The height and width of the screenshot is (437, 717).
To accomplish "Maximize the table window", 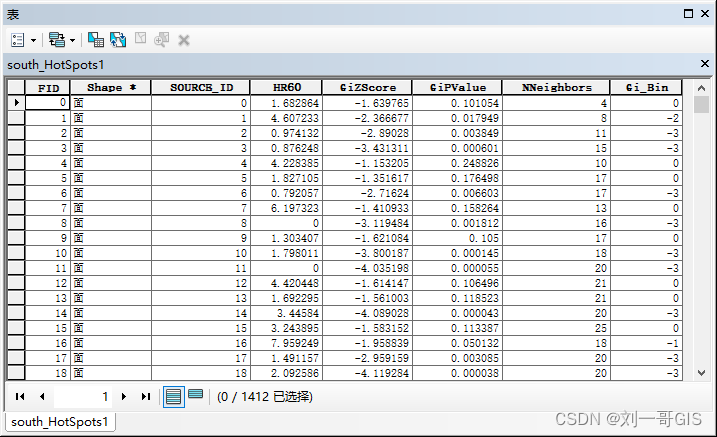I will pos(688,14).
